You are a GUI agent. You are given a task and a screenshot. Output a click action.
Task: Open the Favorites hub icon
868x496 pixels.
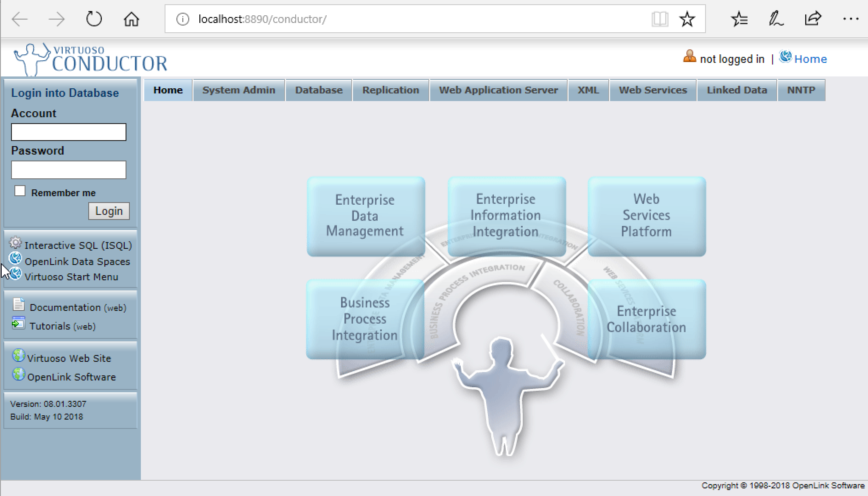[739, 19]
